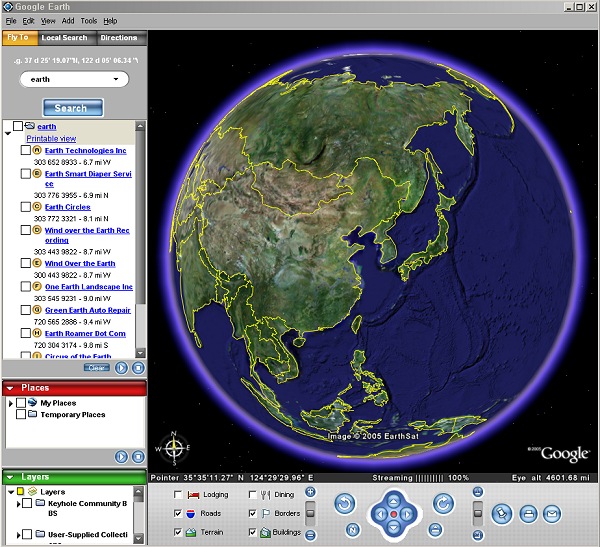Click the rotate counter-clockwise button

[345, 503]
